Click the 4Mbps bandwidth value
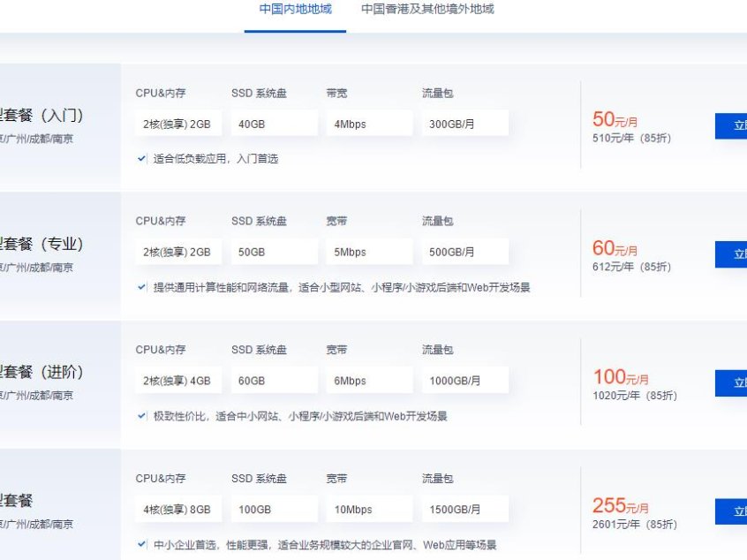Image resolution: width=747 pixels, height=560 pixels. [369, 124]
